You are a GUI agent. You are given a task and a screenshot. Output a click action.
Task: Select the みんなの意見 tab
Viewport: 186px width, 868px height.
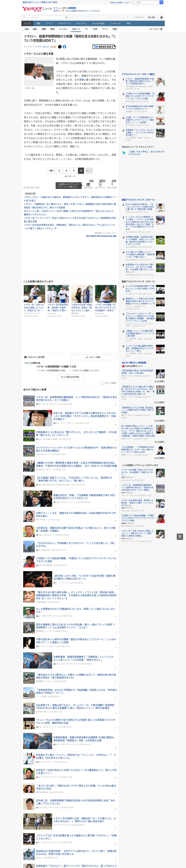click(x=99, y=24)
